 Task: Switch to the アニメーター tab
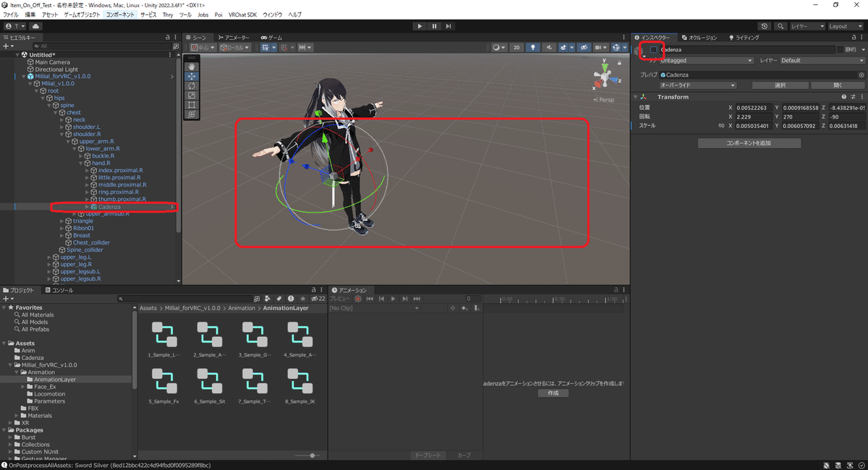[x=234, y=38]
